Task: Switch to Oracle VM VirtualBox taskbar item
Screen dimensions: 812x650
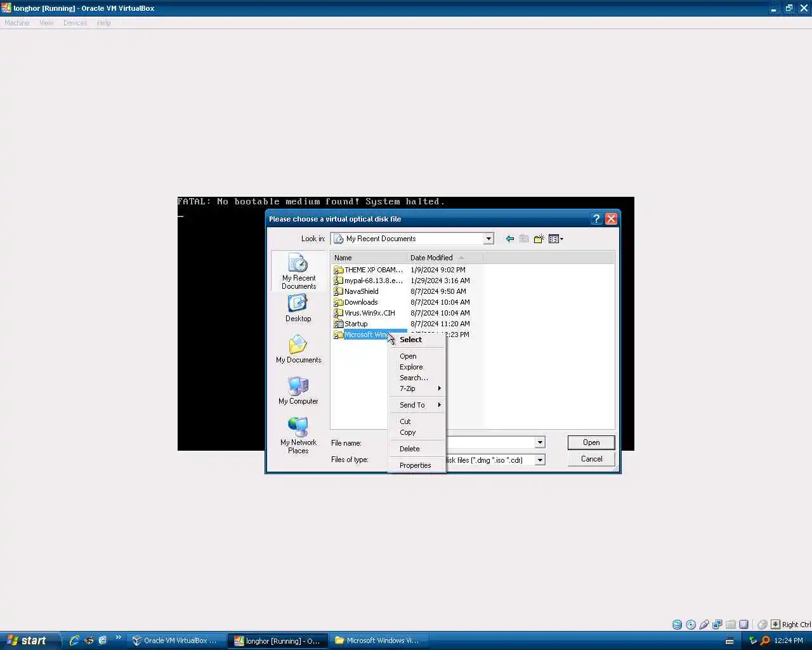Action: 176,640
